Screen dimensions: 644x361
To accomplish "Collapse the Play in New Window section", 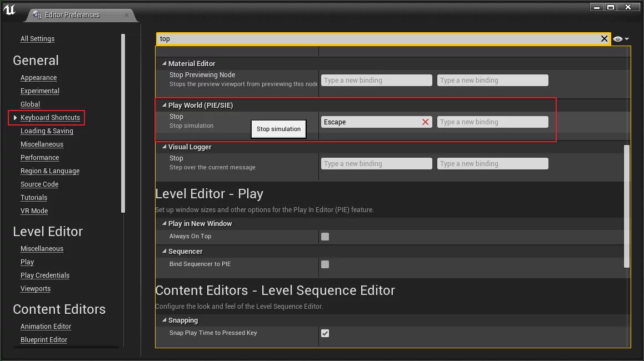I will (164, 224).
